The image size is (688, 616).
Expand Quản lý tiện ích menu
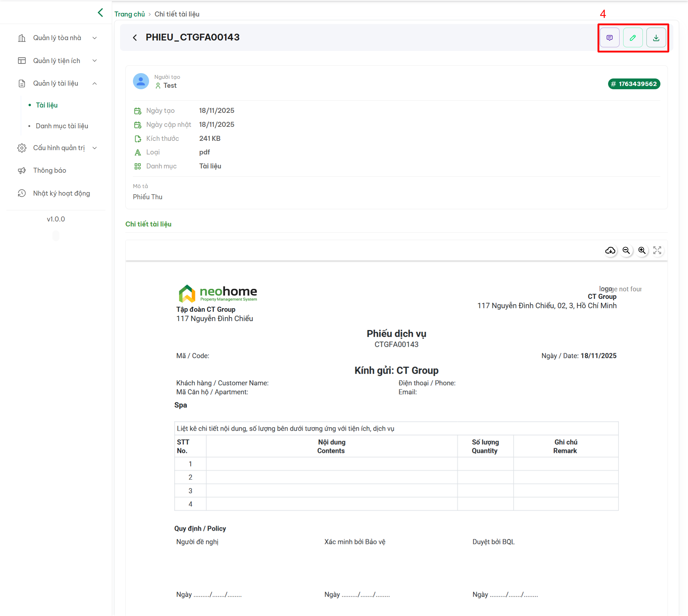57,61
